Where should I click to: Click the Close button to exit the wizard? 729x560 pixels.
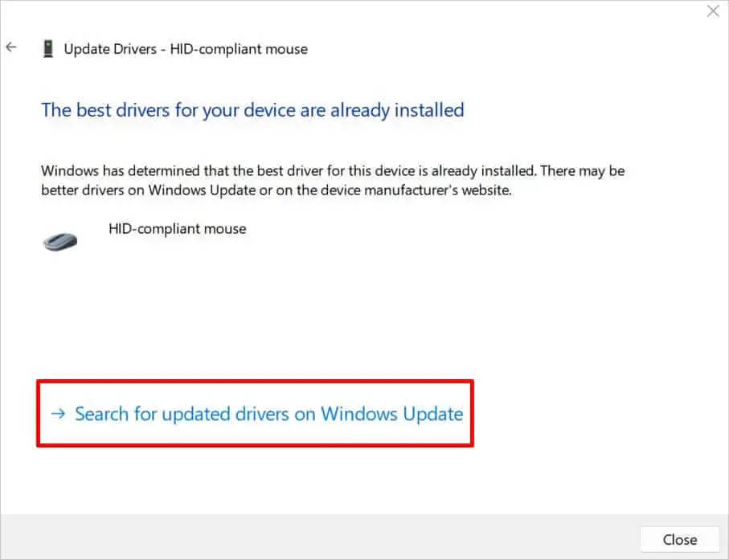680,539
